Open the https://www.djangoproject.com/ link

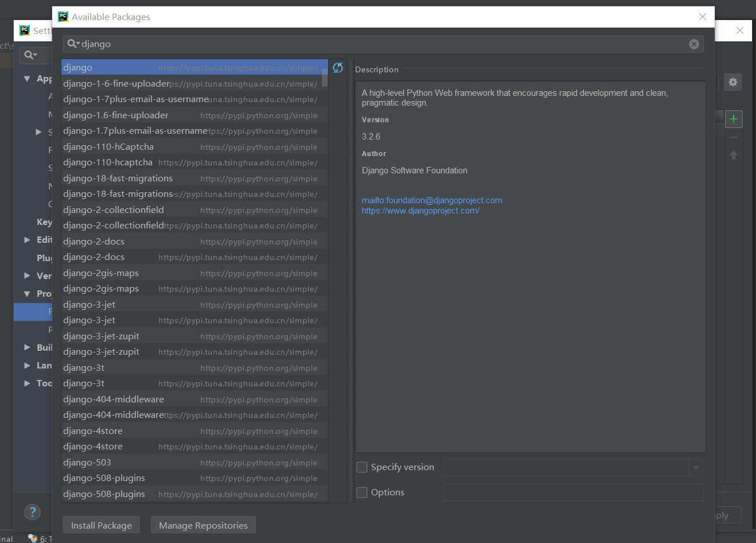tap(420, 211)
